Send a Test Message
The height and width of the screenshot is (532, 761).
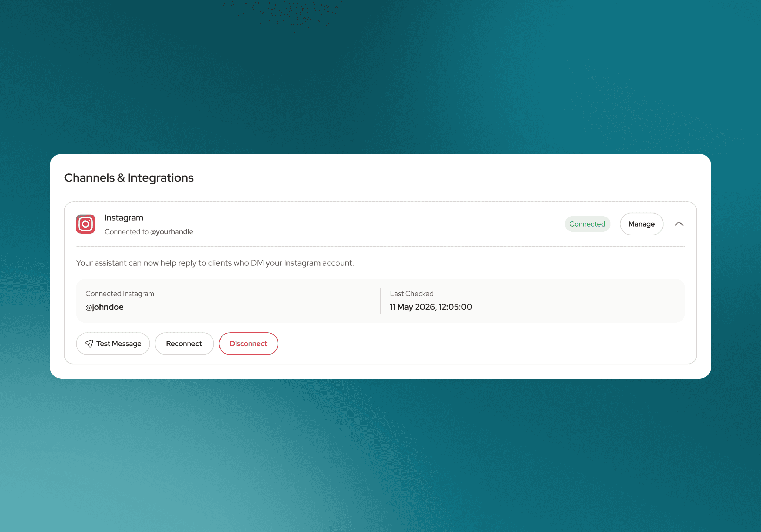[x=113, y=343]
